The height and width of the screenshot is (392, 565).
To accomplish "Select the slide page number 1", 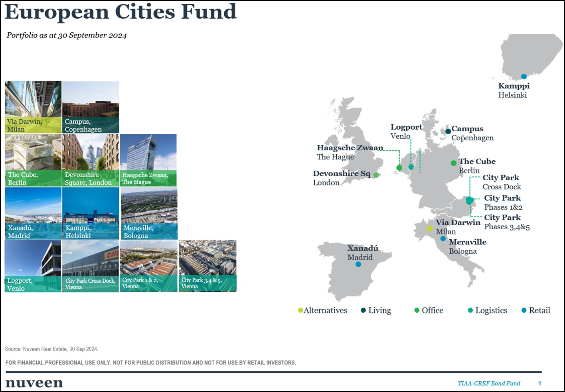I will [539, 383].
